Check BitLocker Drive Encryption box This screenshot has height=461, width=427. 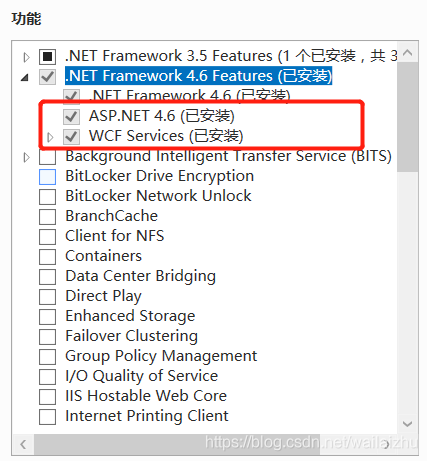[x=47, y=176]
